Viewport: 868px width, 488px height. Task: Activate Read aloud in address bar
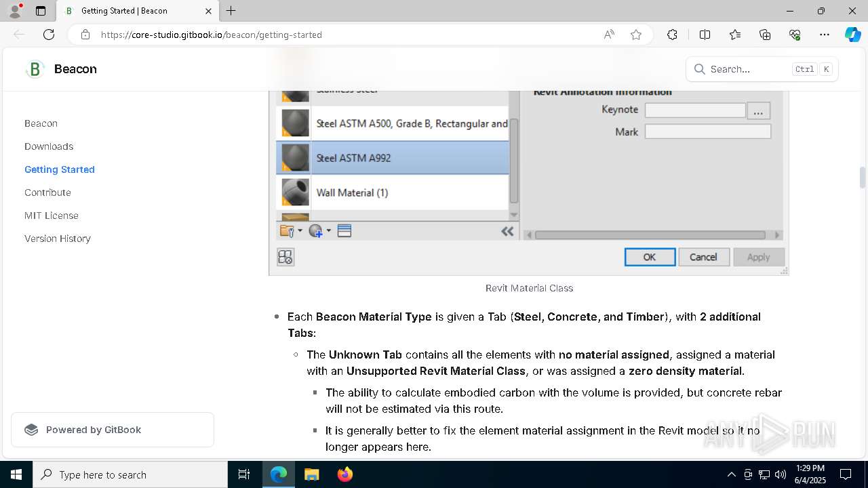tap(609, 35)
